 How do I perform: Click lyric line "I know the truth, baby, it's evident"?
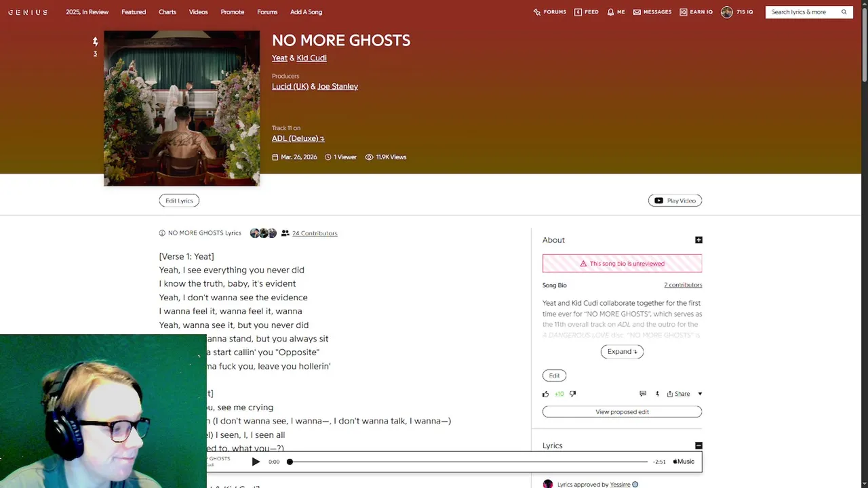[227, 284]
